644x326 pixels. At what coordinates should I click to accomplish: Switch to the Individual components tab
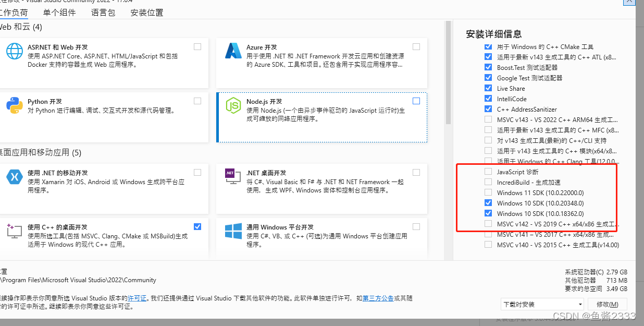(59, 12)
